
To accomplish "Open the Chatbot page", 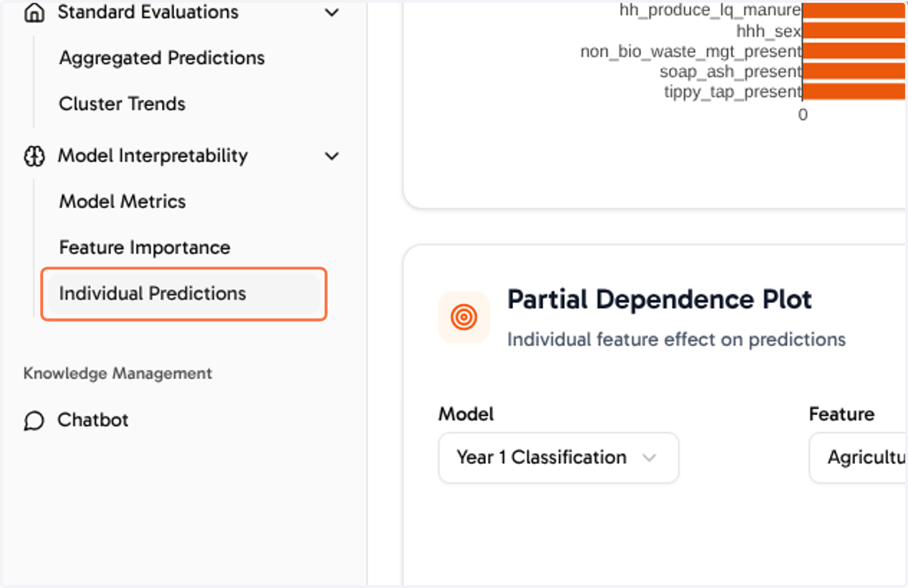I will coord(93,420).
